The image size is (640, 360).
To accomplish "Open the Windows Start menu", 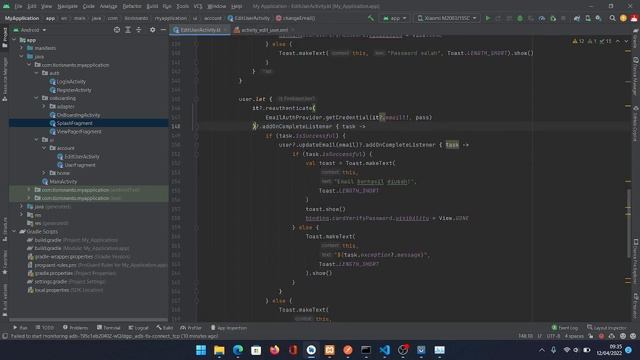I will coord(201,350).
